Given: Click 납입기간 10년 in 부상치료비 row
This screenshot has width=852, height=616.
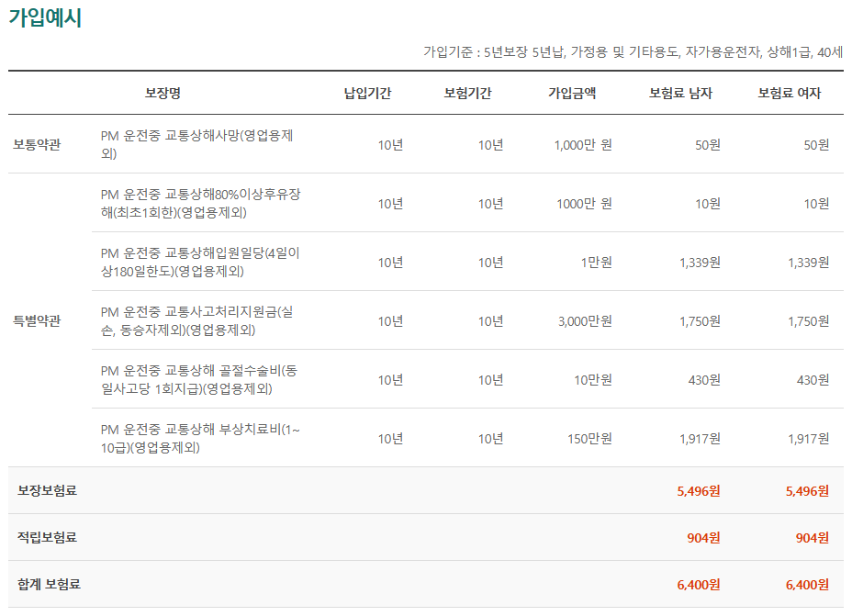Looking at the screenshot, I should click(x=390, y=439).
